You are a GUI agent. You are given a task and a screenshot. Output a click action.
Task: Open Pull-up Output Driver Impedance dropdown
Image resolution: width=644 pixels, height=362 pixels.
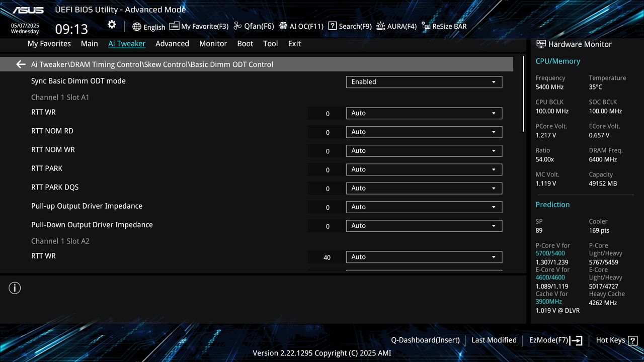tap(424, 207)
